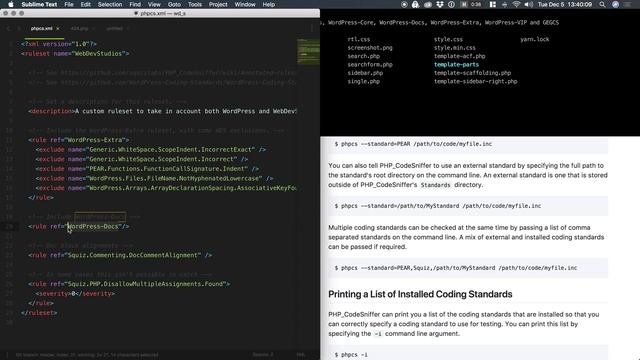Screen dimensions: 640x360
Task: Click the circled info menu bar icon
Action: click(x=451, y=4)
